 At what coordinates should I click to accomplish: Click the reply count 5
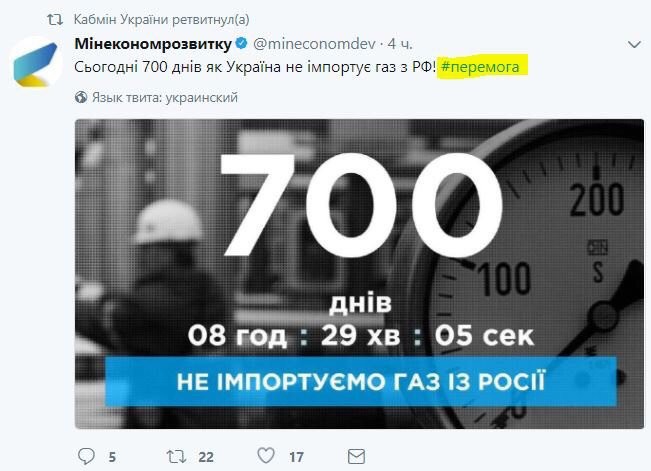click(x=112, y=457)
